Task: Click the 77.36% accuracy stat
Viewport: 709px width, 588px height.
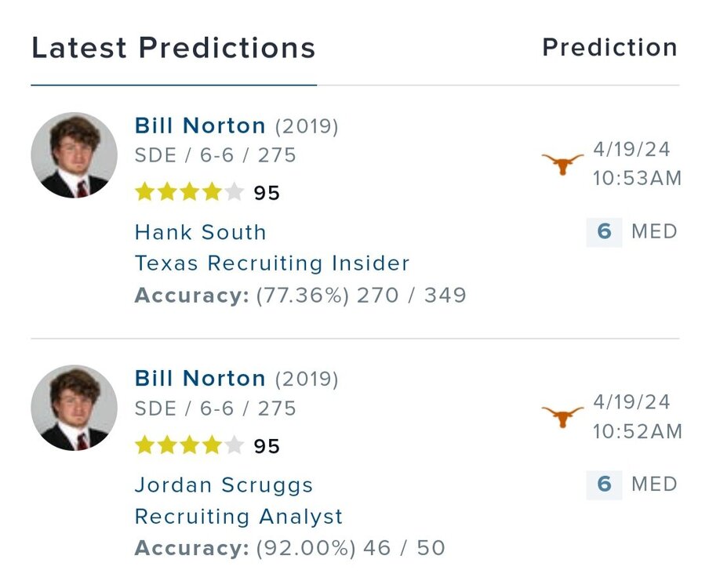Action: (x=300, y=296)
